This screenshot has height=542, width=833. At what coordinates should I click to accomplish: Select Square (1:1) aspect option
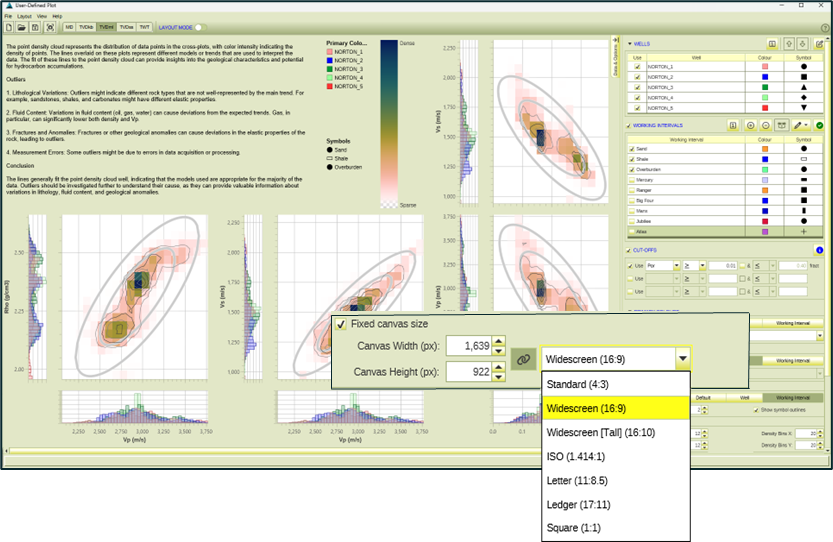pyautogui.click(x=616, y=528)
